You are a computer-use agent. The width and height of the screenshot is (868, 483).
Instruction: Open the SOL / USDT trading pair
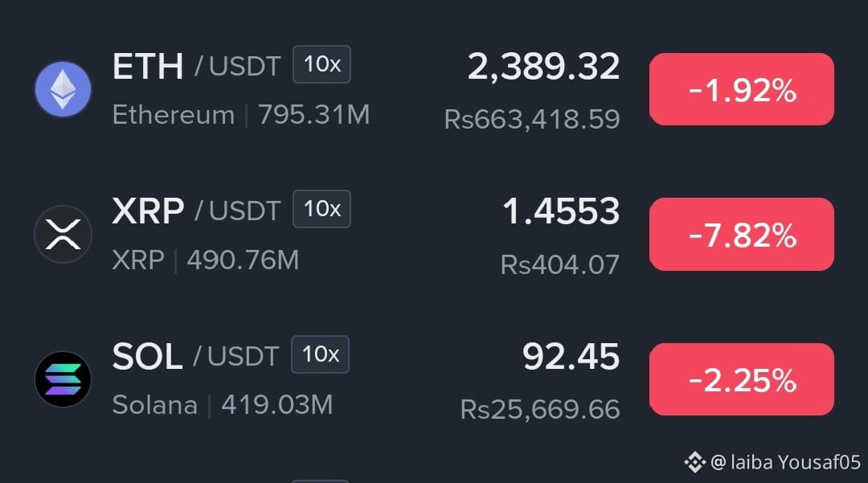(195, 356)
